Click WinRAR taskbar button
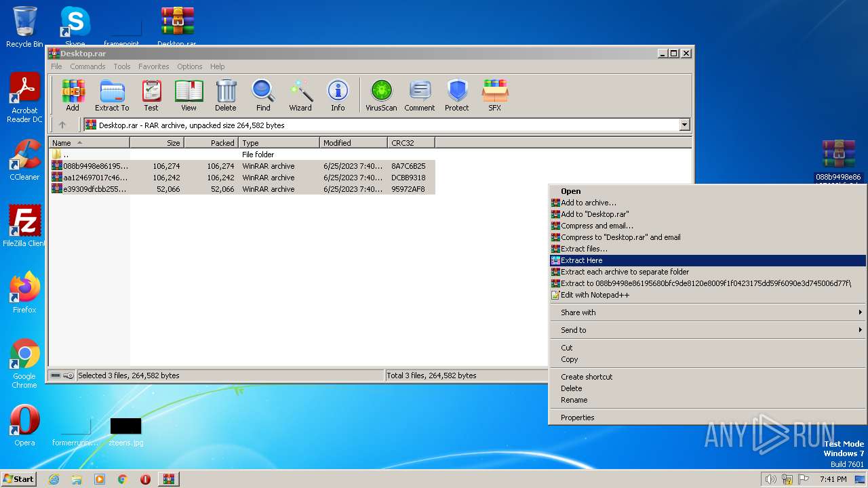The height and width of the screenshot is (488, 868). tap(168, 479)
